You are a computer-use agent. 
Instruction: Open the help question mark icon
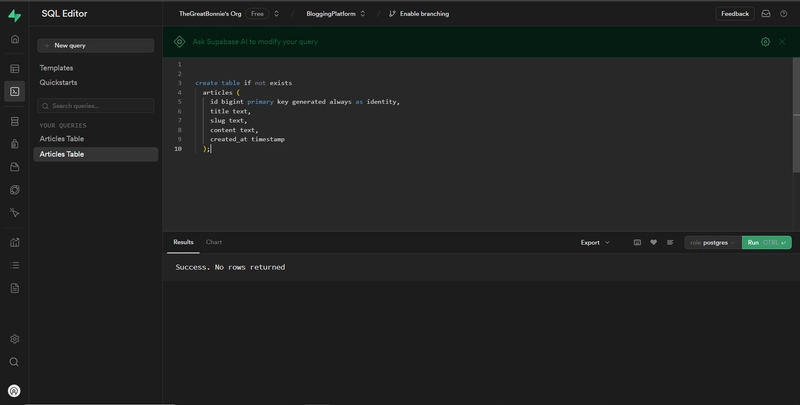(784, 14)
